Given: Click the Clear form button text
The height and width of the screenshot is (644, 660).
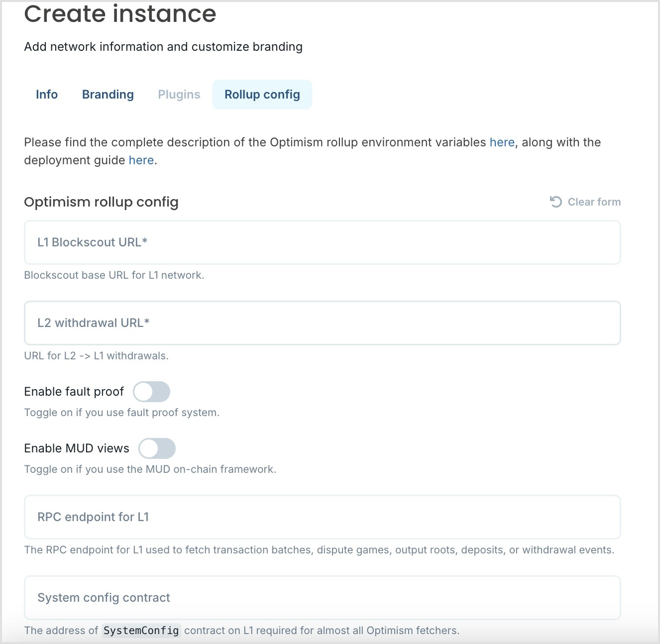Looking at the screenshot, I should [x=594, y=202].
